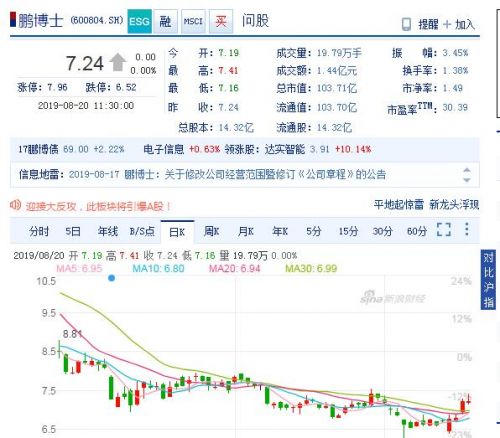Switch to the 5分 minute chart

[314, 231]
